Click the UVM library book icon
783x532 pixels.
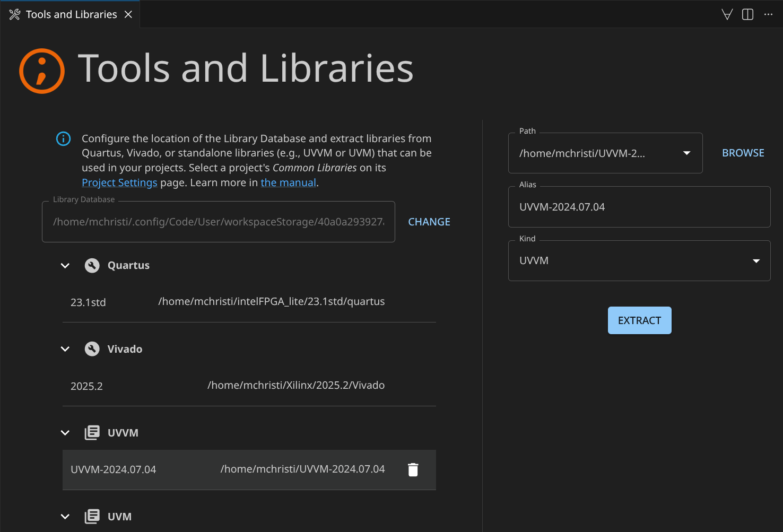point(92,517)
